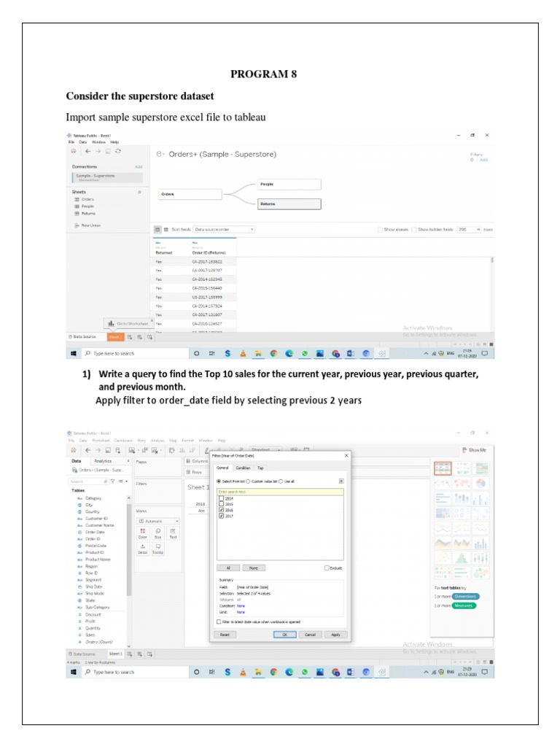Click the Tooltip button on the Marks card

point(157,549)
